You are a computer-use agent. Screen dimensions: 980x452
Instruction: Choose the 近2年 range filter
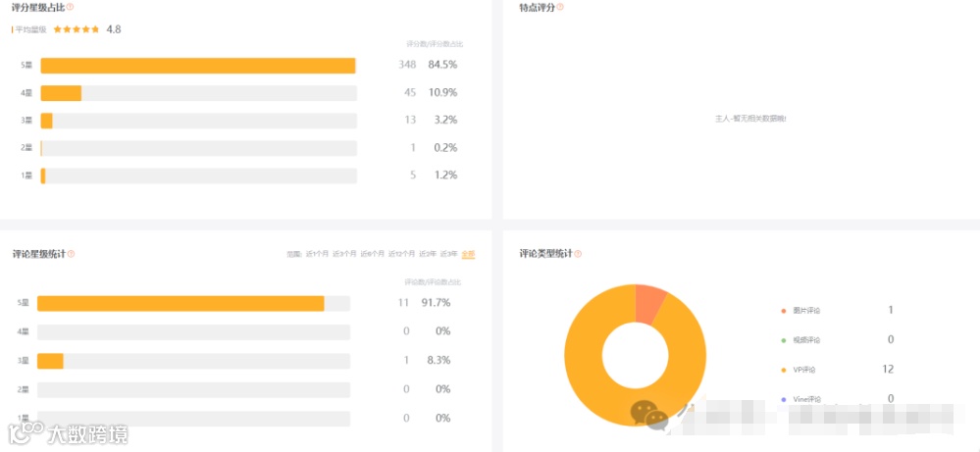(428, 254)
